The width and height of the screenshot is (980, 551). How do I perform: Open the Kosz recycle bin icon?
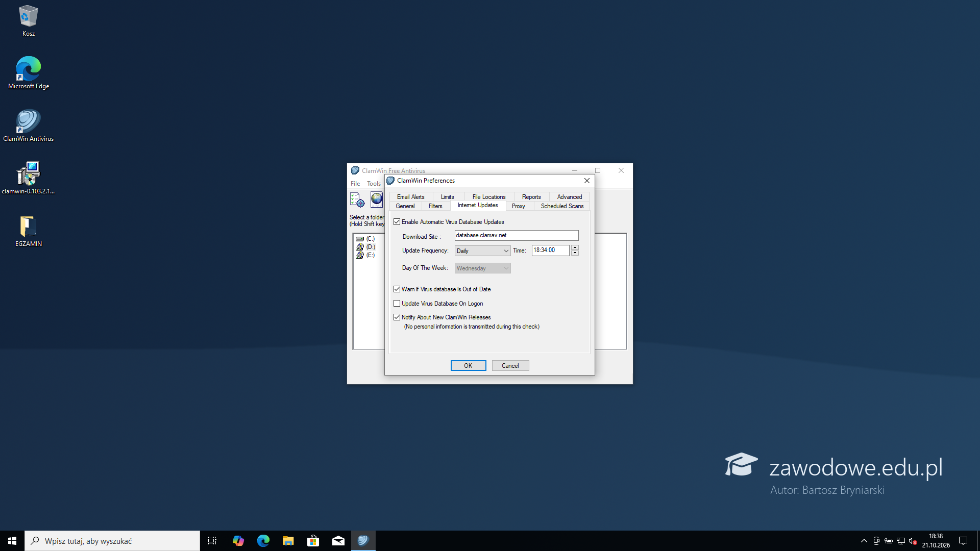tap(28, 20)
